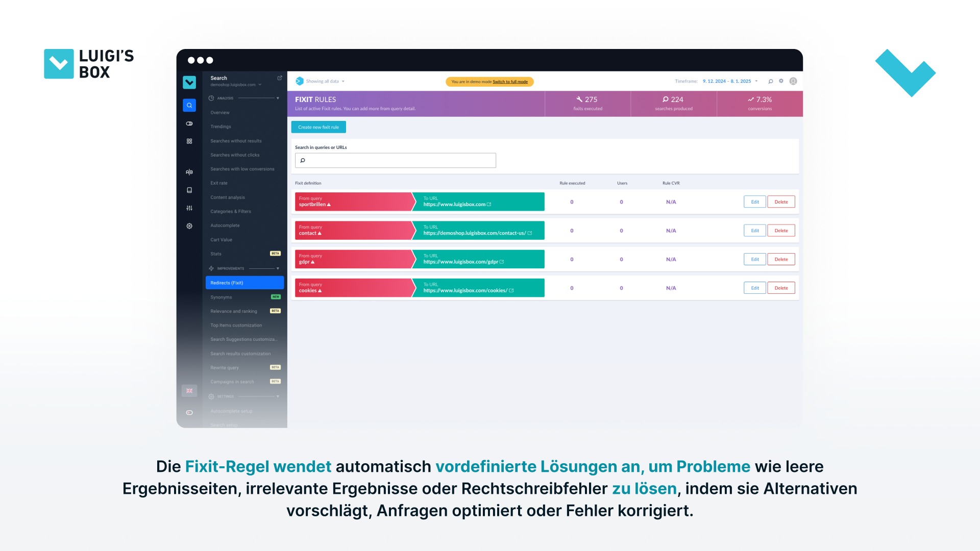980x551 pixels.
Task: Open the A/B testing sidebar icon
Action: 189,172
